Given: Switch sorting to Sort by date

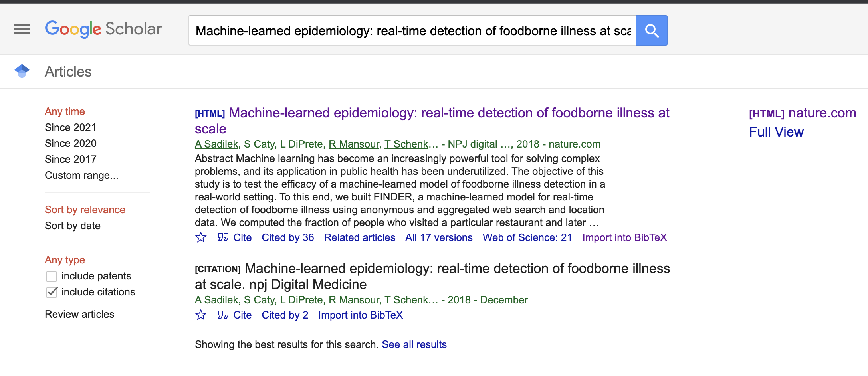Looking at the screenshot, I should point(72,226).
